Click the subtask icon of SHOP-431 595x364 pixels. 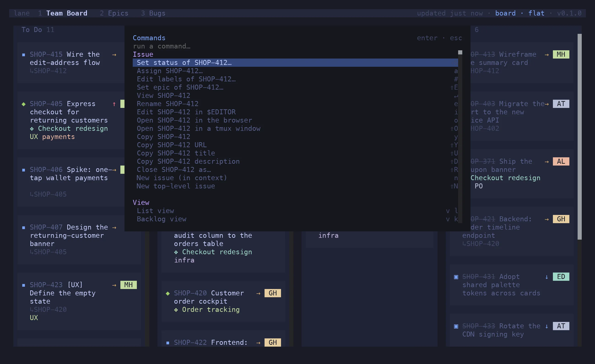(x=456, y=277)
